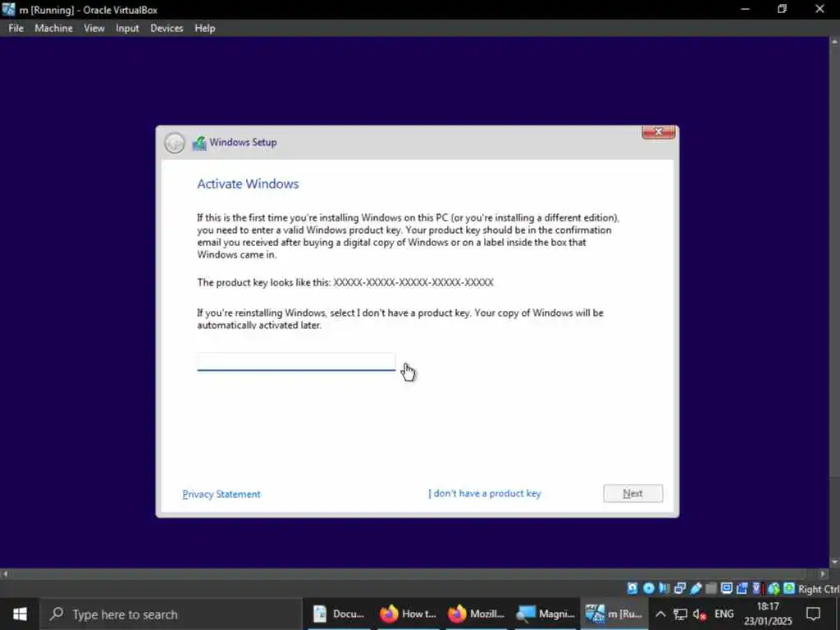Click the VirtualBox window title icon
Image resolution: width=840 pixels, height=630 pixels.
pos(8,9)
